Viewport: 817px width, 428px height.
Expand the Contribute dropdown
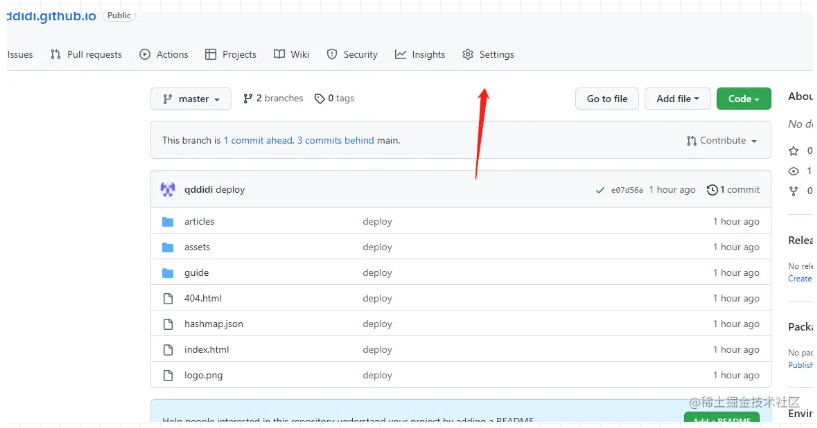point(722,141)
